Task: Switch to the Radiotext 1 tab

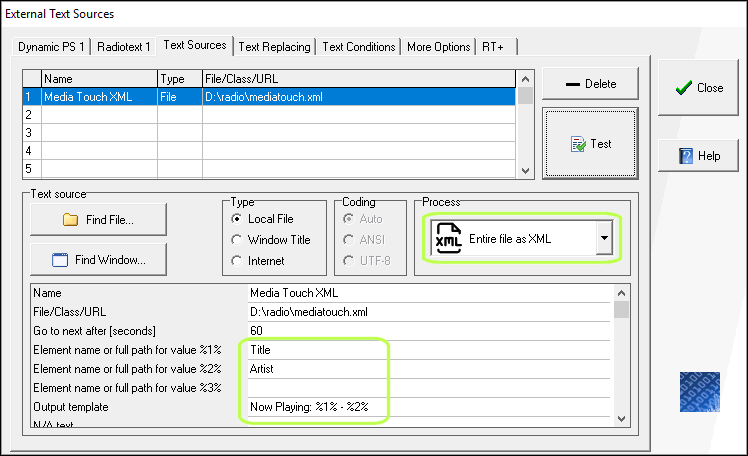Action: [x=124, y=47]
